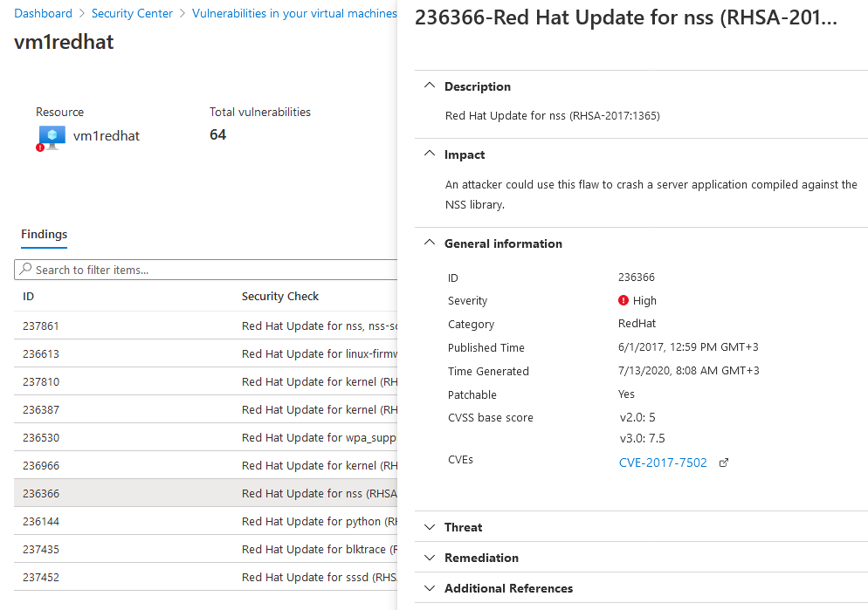
Task: Click the Patchable value Yes
Action: point(627,394)
